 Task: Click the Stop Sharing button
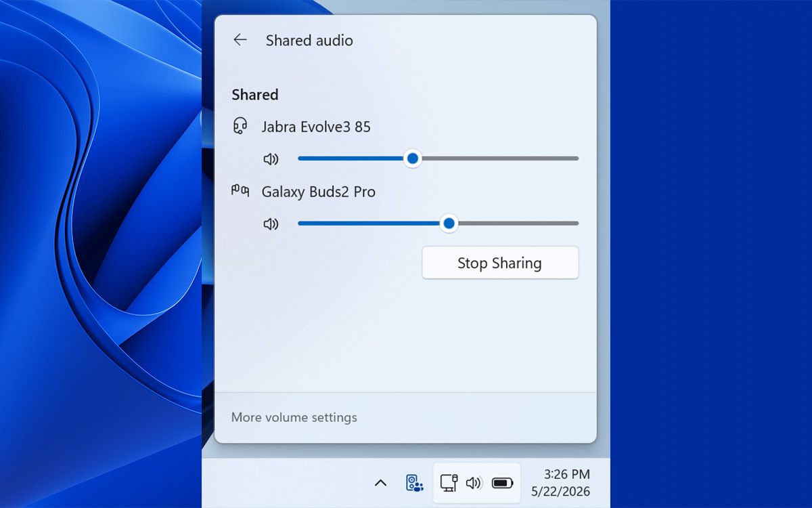pos(500,263)
